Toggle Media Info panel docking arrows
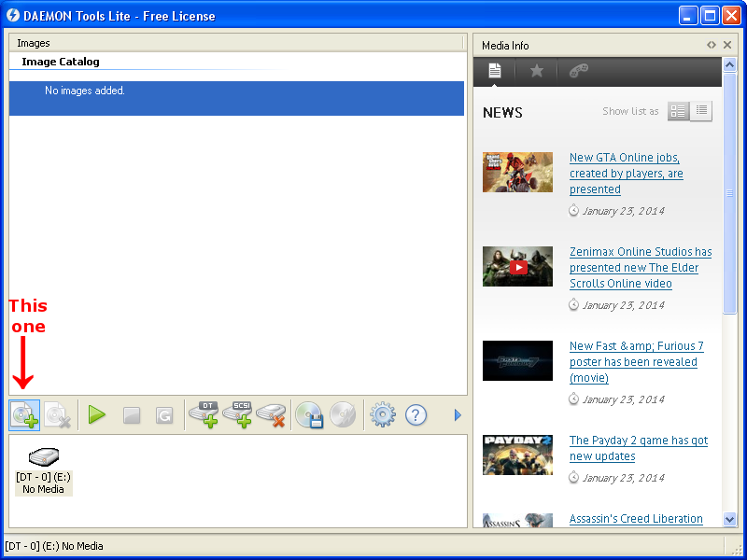 point(712,44)
